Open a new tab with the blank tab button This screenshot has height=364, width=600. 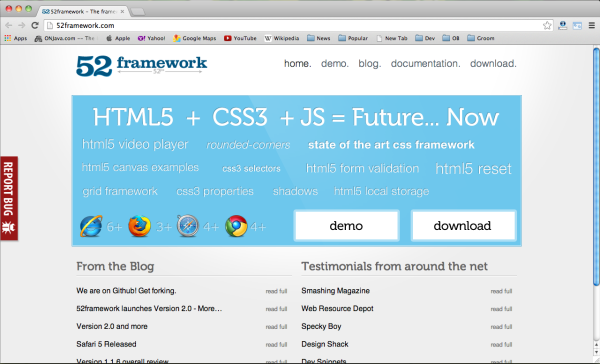[x=137, y=12]
